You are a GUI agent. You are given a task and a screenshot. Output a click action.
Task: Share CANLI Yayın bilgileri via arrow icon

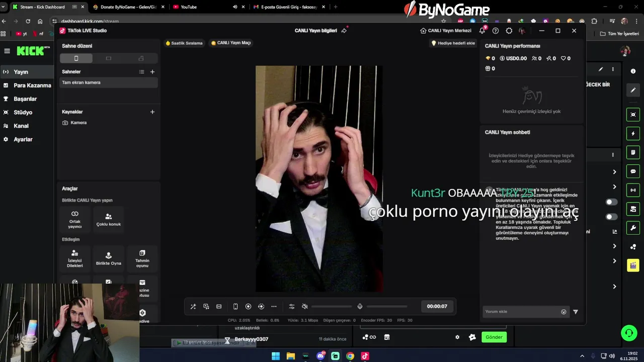344,31
